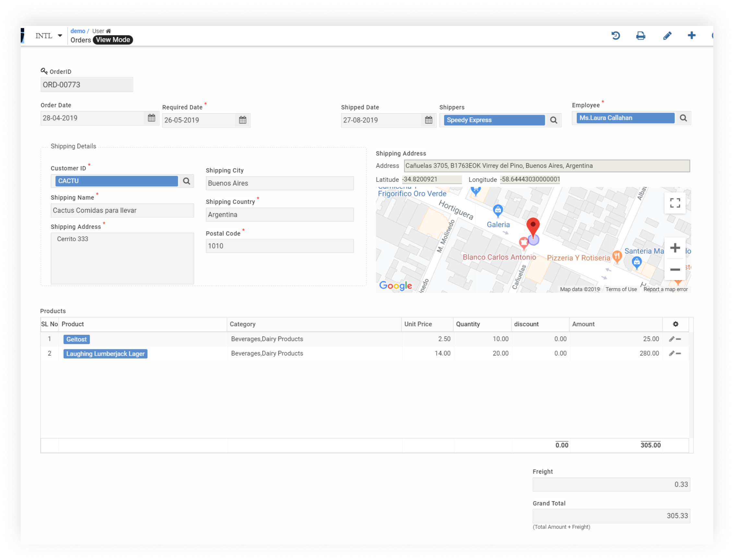Viewport: 734px width, 560px height.
Task: Click the print icon
Action: pos(640,36)
